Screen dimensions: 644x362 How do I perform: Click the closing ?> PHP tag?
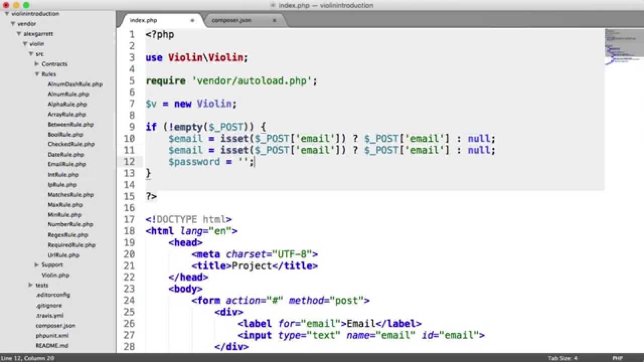click(x=151, y=196)
